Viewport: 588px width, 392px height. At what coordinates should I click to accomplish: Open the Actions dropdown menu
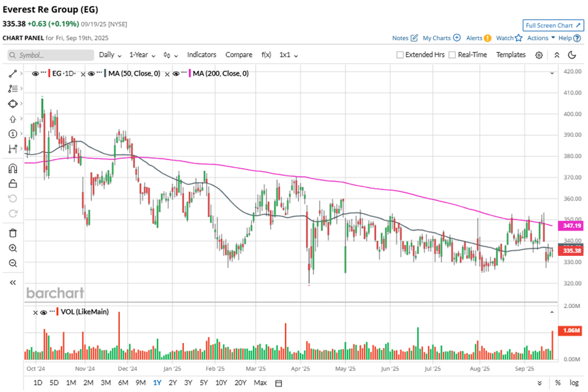coord(541,38)
